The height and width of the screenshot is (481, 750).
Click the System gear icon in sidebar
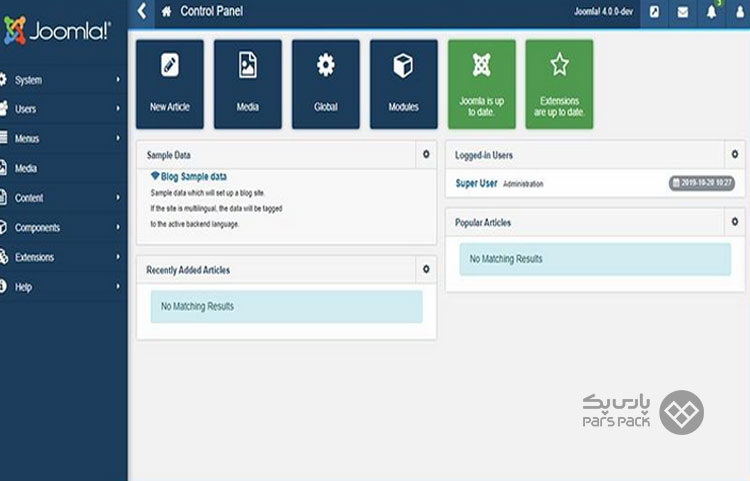coord(3,79)
